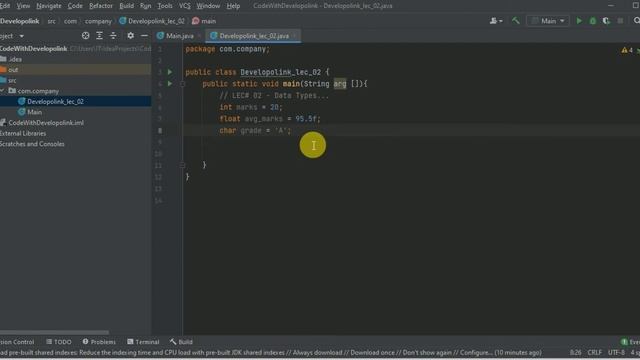Open the Refactor menu

pyautogui.click(x=101, y=6)
